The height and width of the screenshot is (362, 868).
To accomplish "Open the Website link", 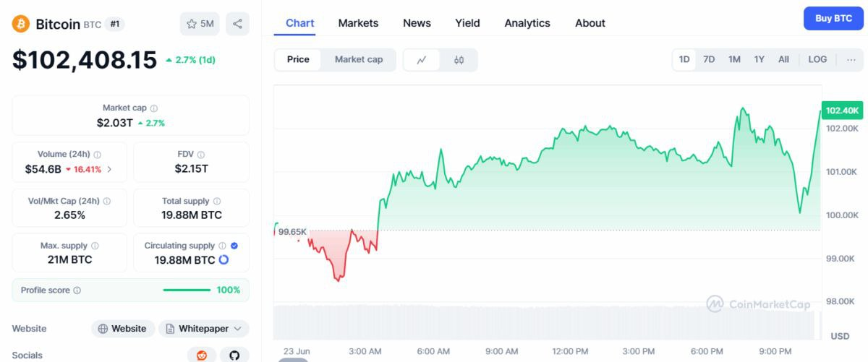I will (x=123, y=329).
